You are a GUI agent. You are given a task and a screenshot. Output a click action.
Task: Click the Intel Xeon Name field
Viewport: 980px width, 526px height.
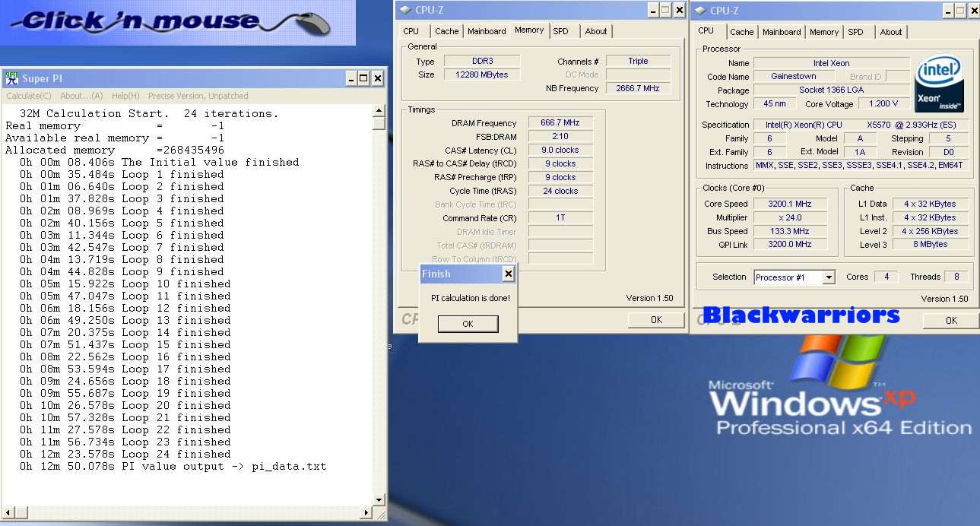point(832,63)
